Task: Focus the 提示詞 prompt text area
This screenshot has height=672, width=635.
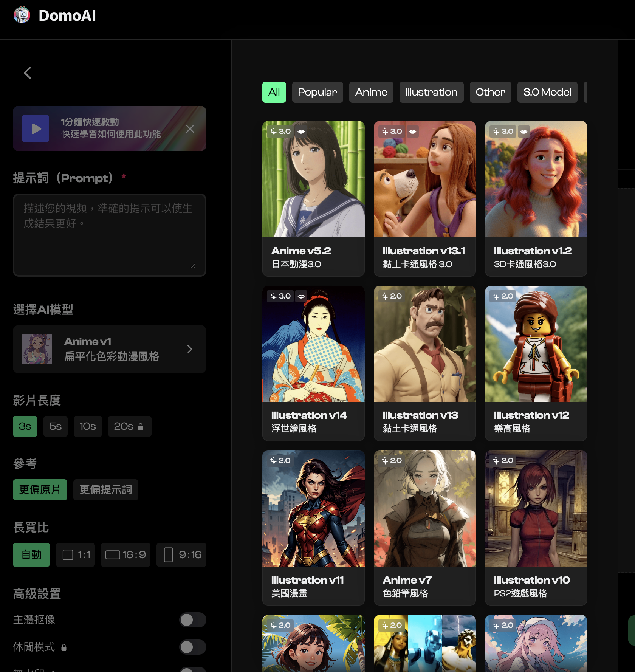Action: coord(110,235)
